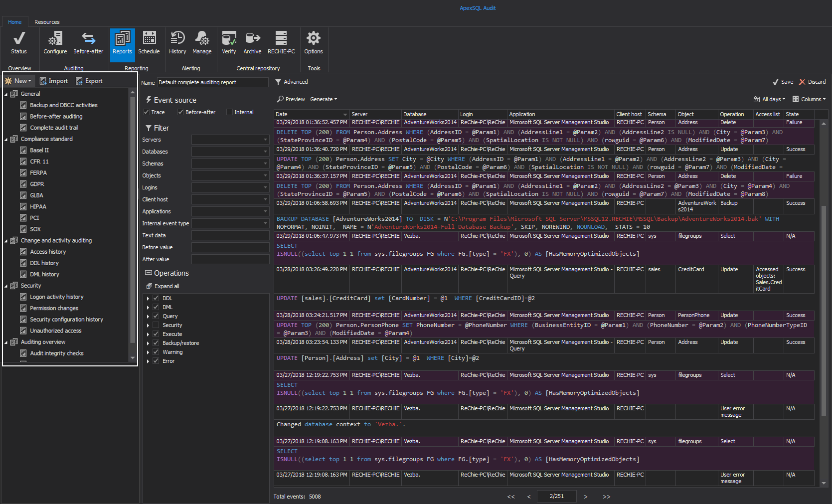Viewport: 832px width, 504px height.
Task: Expand the DDL operations tree node
Action: click(148, 299)
